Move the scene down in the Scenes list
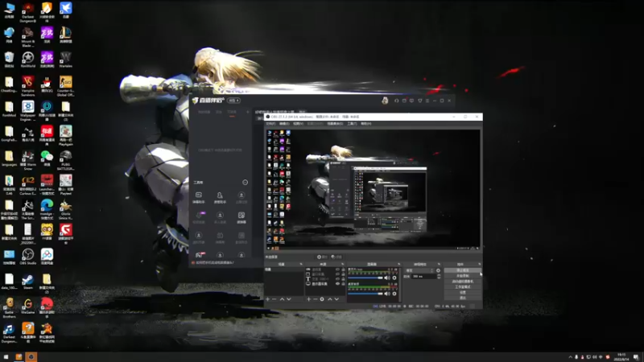Screen dimensions: 644x362 tap(289, 299)
